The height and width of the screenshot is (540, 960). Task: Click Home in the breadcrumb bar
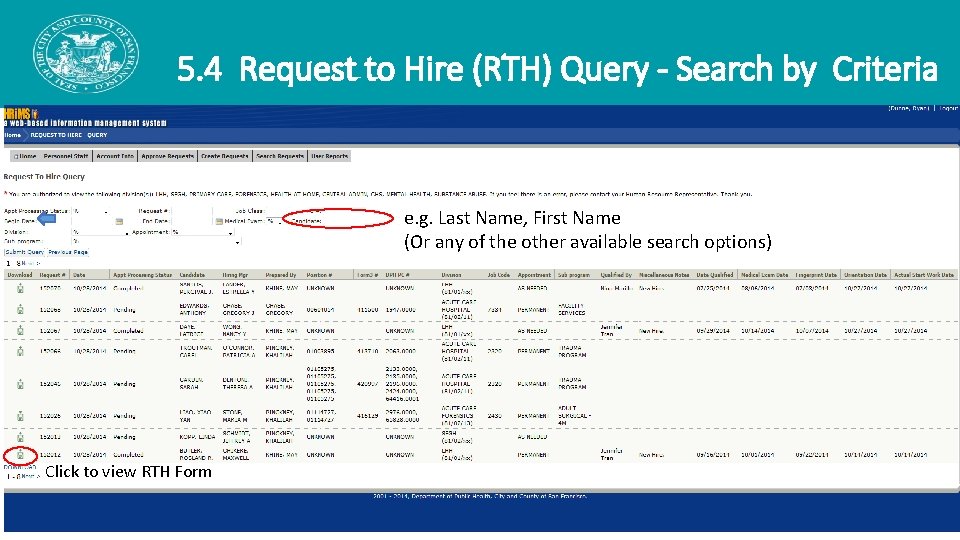point(13,135)
